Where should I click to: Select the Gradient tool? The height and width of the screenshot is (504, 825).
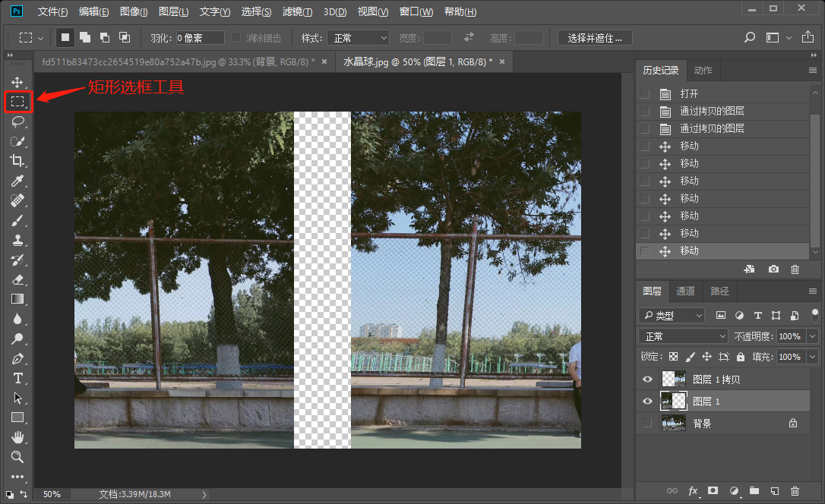pyautogui.click(x=18, y=299)
